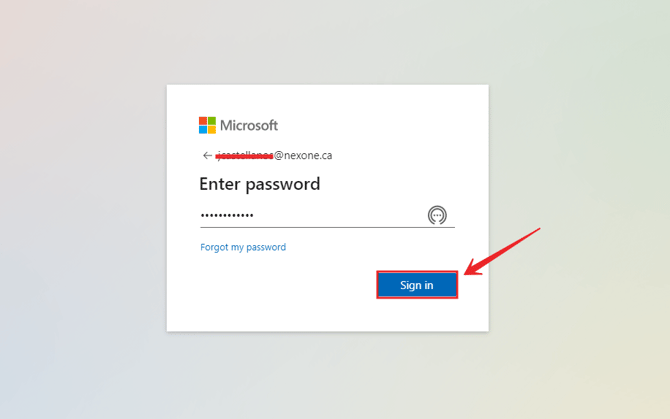Click the red square in the Microsoft logo
This screenshot has width=670, height=419.
pos(203,121)
